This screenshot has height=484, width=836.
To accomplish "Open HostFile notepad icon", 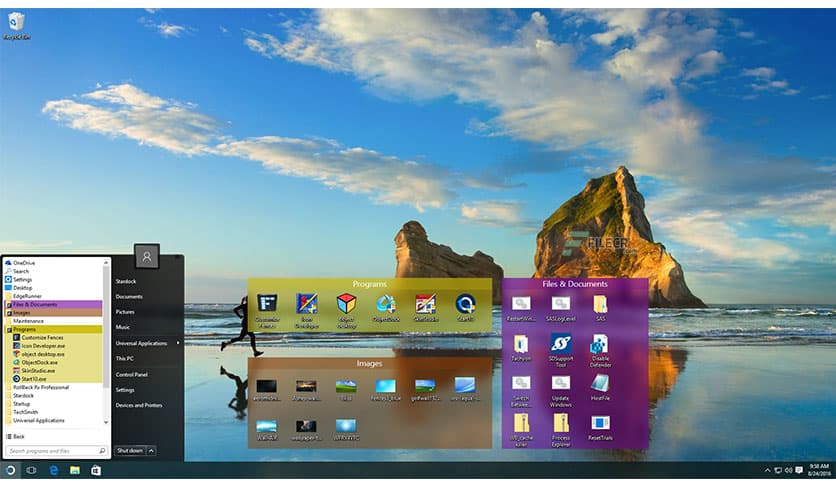I will coord(600,384).
